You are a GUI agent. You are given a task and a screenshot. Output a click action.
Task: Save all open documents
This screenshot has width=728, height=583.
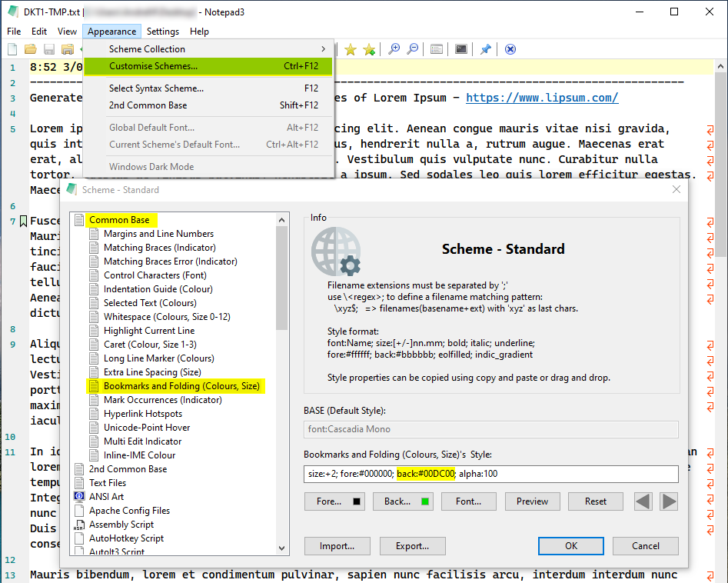67,48
